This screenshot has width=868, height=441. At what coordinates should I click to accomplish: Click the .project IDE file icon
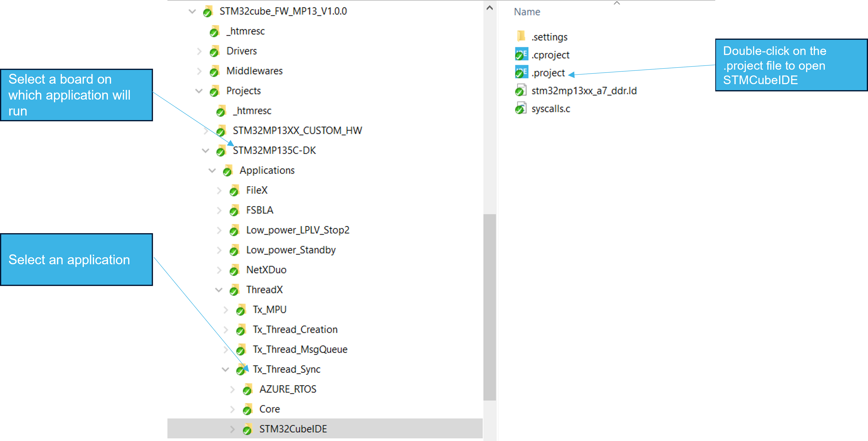pos(521,72)
